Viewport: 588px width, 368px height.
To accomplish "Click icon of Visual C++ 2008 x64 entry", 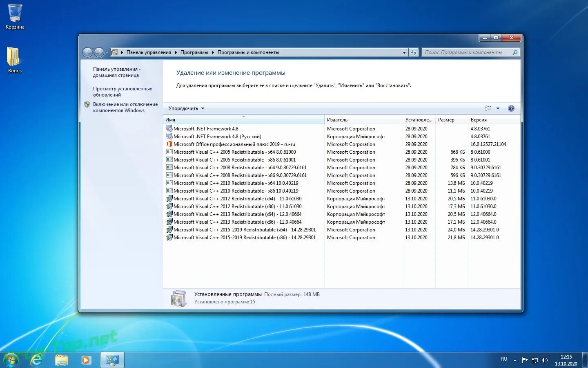I will tap(169, 168).
